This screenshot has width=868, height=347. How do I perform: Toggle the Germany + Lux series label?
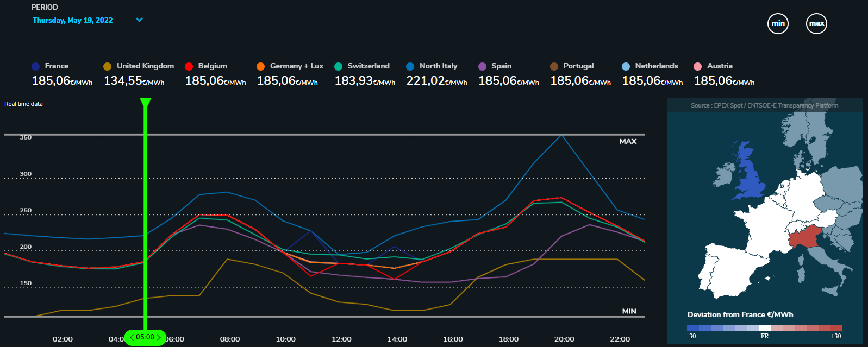297,66
